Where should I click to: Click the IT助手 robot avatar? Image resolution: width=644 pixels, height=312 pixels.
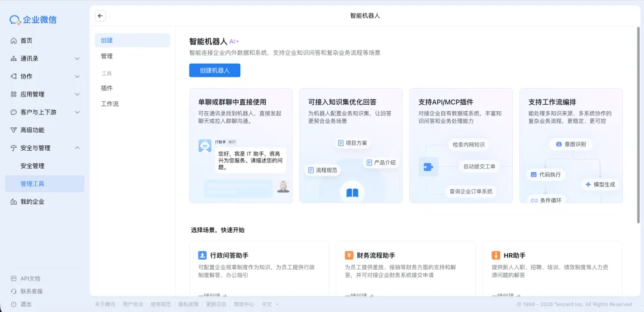click(205, 145)
